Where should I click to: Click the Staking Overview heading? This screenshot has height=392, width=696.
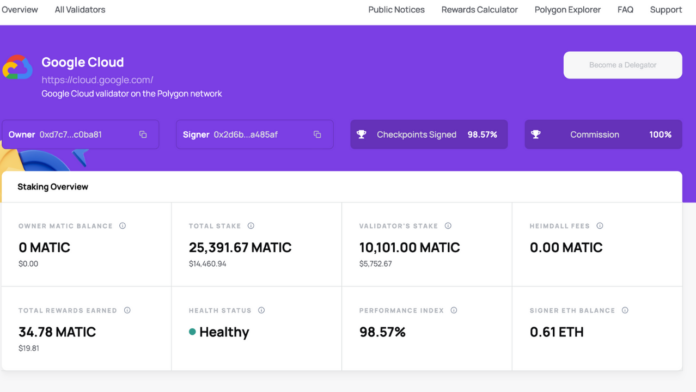53,187
